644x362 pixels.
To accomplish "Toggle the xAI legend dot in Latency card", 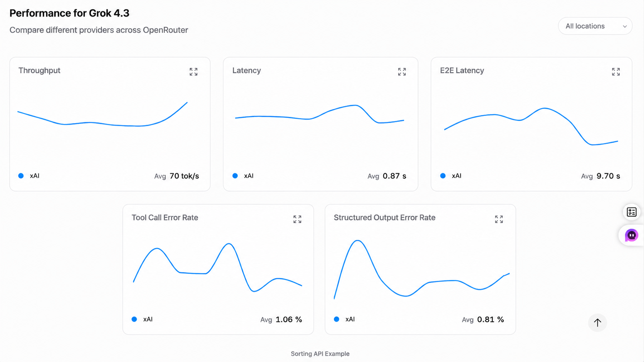I will coord(235,176).
